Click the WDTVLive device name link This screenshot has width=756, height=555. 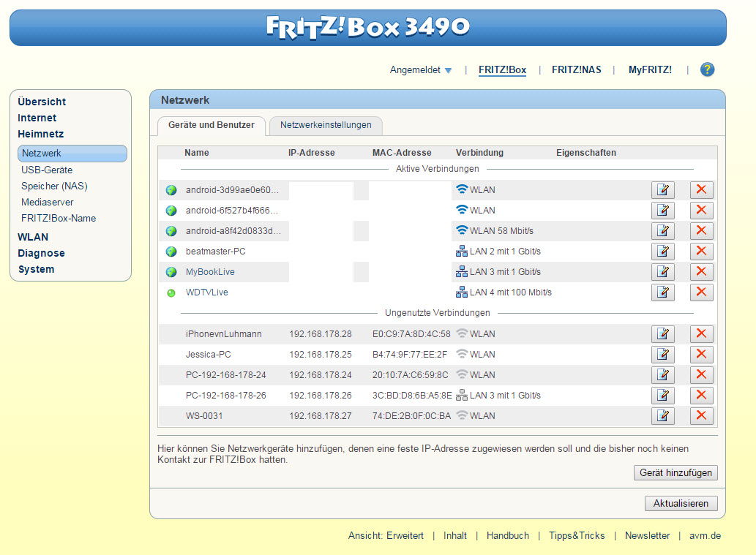click(207, 292)
